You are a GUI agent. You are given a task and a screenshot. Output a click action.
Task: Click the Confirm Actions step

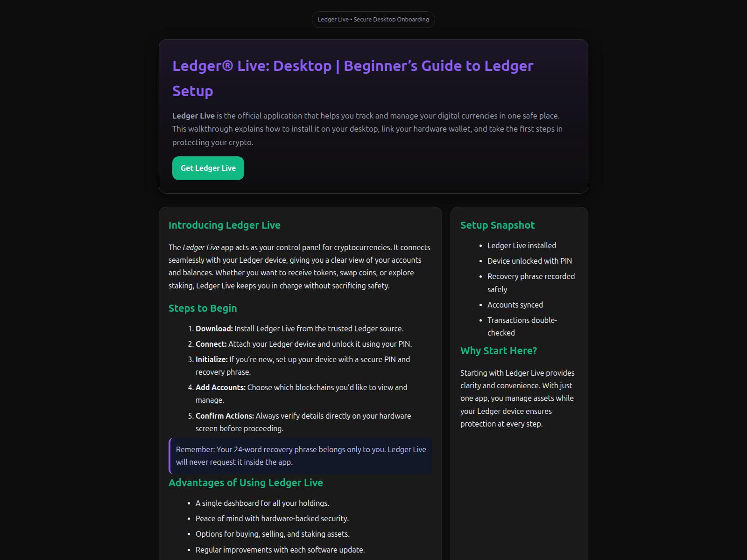pos(303,422)
